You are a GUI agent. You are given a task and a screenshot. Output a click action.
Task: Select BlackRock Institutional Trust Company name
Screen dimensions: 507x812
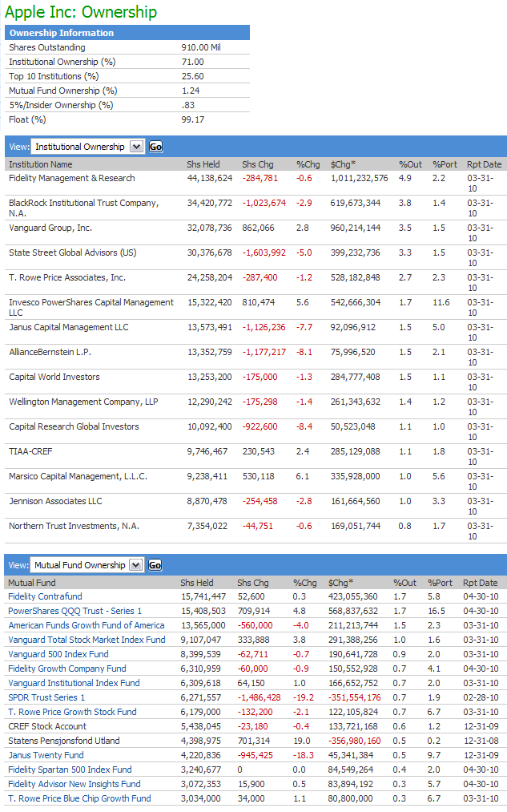84,208
